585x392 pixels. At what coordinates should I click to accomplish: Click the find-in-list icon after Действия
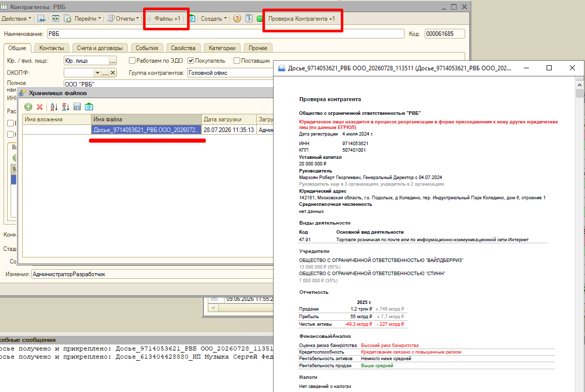click(41, 19)
